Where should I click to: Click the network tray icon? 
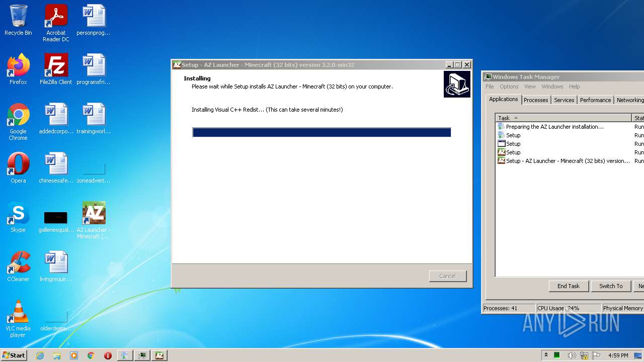(x=584, y=355)
